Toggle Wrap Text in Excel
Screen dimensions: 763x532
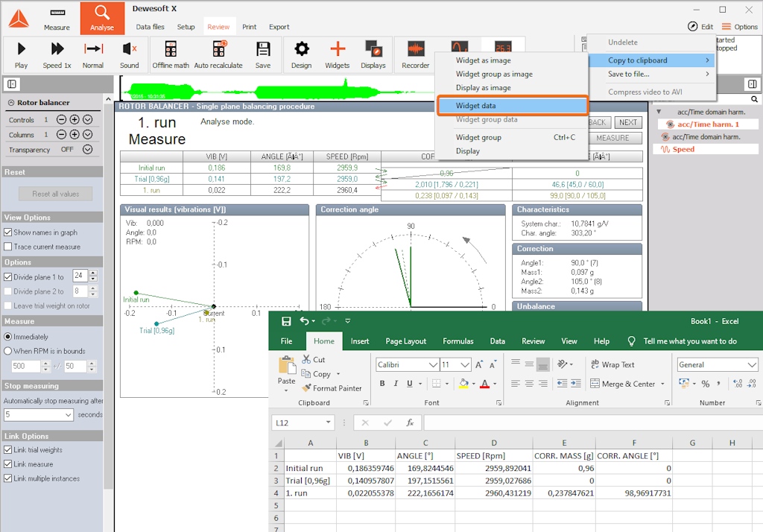click(612, 364)
